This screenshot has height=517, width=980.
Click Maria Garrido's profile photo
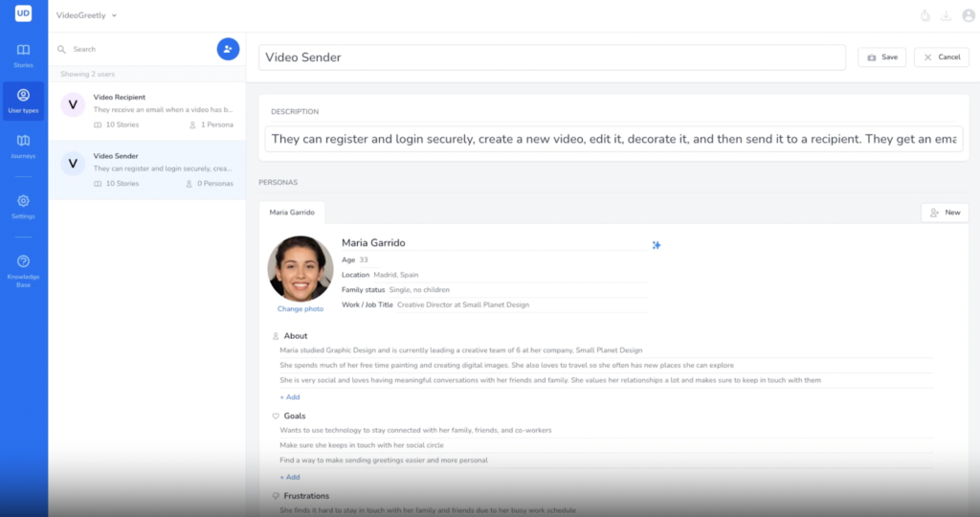pyautogui.click(x=301, y=269)
